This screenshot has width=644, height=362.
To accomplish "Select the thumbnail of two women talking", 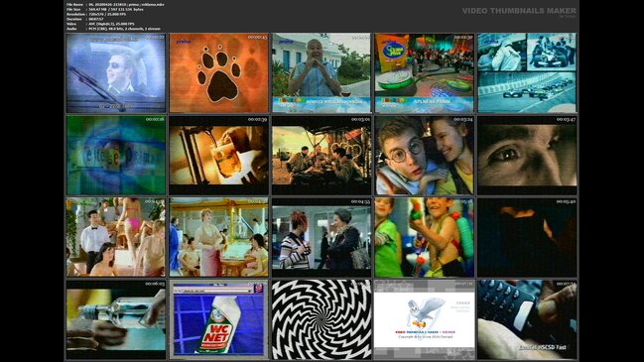I will pyautogui.click(x=322, y=237).
